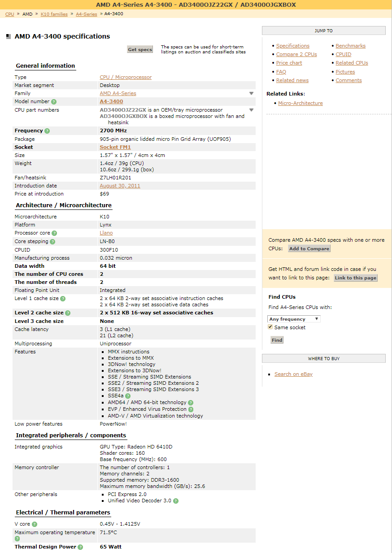Click the 'Lynx' platform value

tap(105, 225)
